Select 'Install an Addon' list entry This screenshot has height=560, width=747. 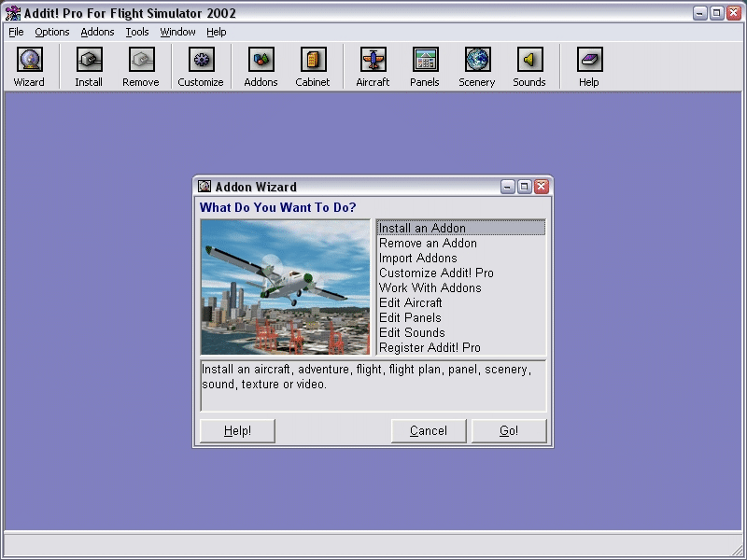[460, 228]
